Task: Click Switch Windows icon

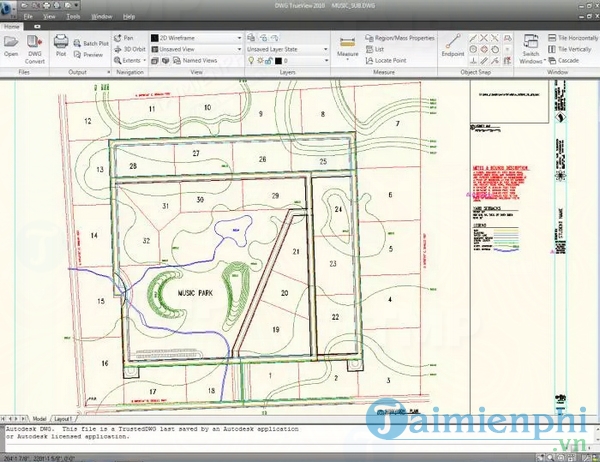Action: click(x=531, y=41)
